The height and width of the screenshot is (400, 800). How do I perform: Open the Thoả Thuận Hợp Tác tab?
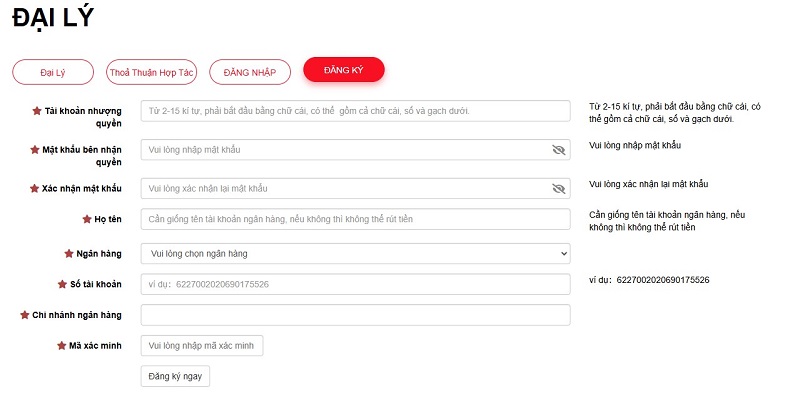pos(152,72)
